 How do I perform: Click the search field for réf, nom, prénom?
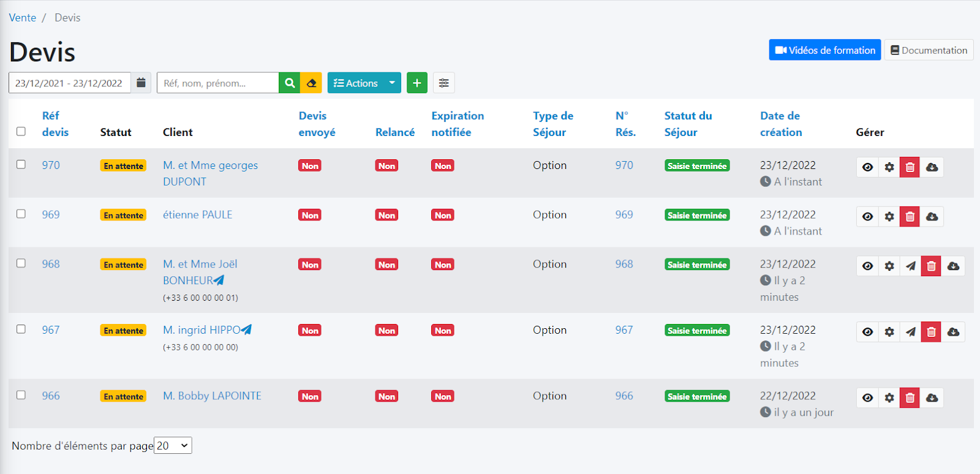[x=217, y=83]
